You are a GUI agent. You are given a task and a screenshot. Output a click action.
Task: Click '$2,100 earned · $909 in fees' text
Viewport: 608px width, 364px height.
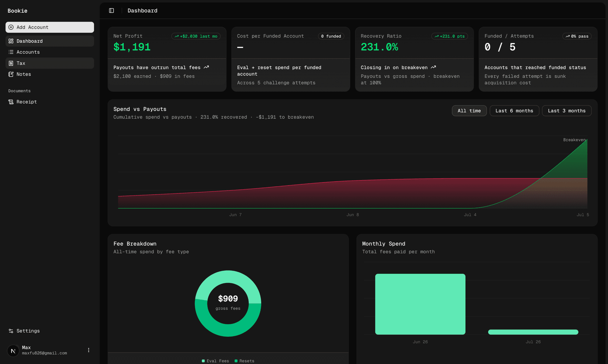pos(154,77)
